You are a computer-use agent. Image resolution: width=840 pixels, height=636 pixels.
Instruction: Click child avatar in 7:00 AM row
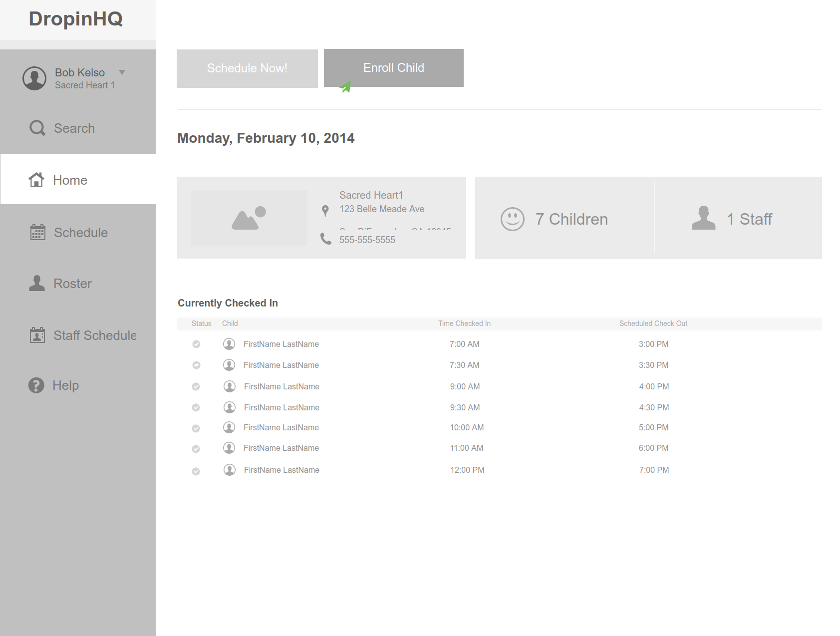229,344
